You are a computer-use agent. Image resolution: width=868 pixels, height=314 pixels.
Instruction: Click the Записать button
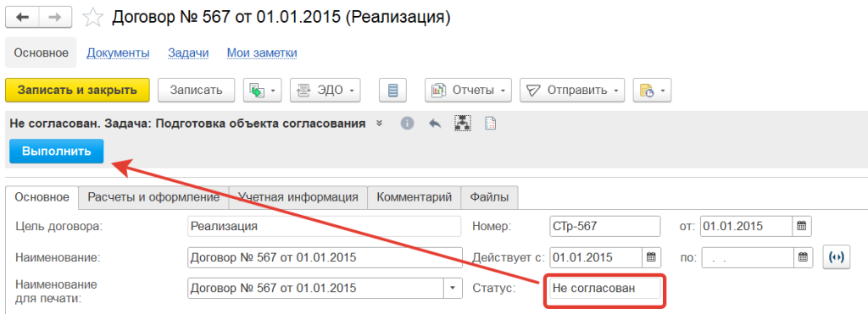[196, 90]
